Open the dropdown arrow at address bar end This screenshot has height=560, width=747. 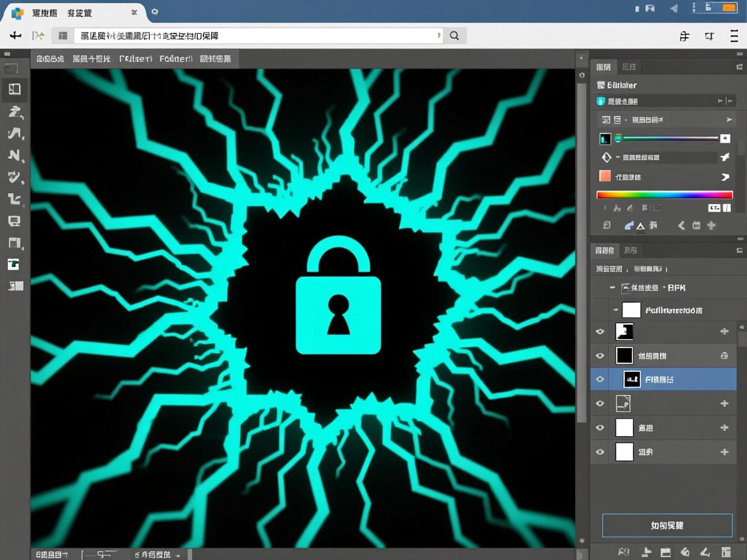pos(440,36)
